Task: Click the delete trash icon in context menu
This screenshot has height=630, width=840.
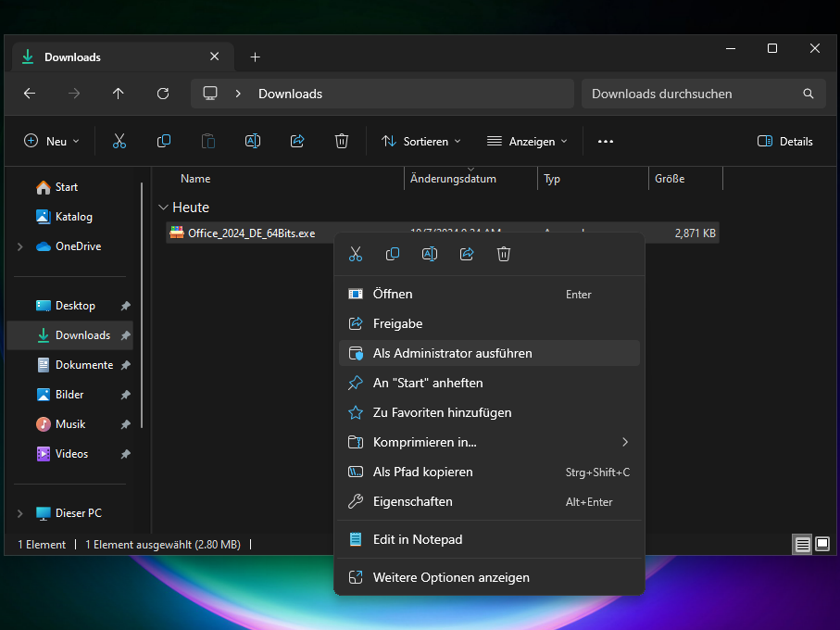Action: (x=504, y=254)
